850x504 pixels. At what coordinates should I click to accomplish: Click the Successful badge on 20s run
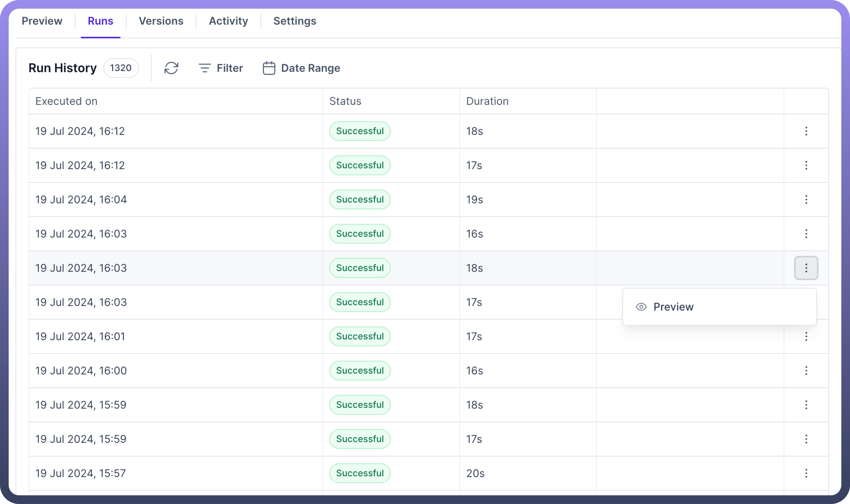(x=360, y=473)
